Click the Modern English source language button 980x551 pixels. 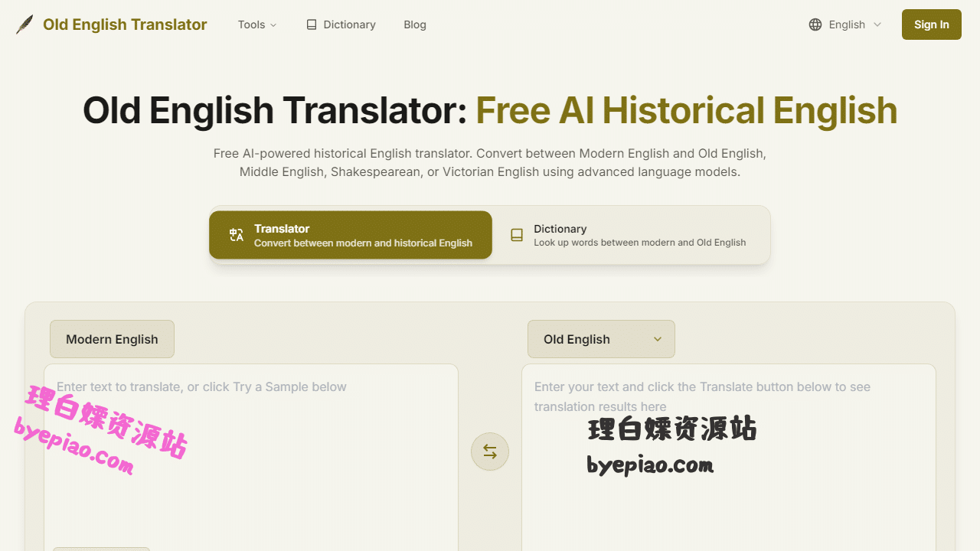pyautogui.click(x=112, y=339)
